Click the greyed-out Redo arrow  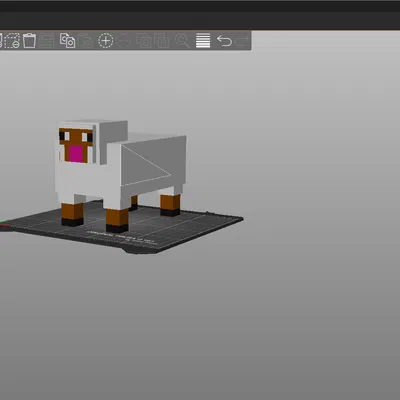[x=242, y=41]
